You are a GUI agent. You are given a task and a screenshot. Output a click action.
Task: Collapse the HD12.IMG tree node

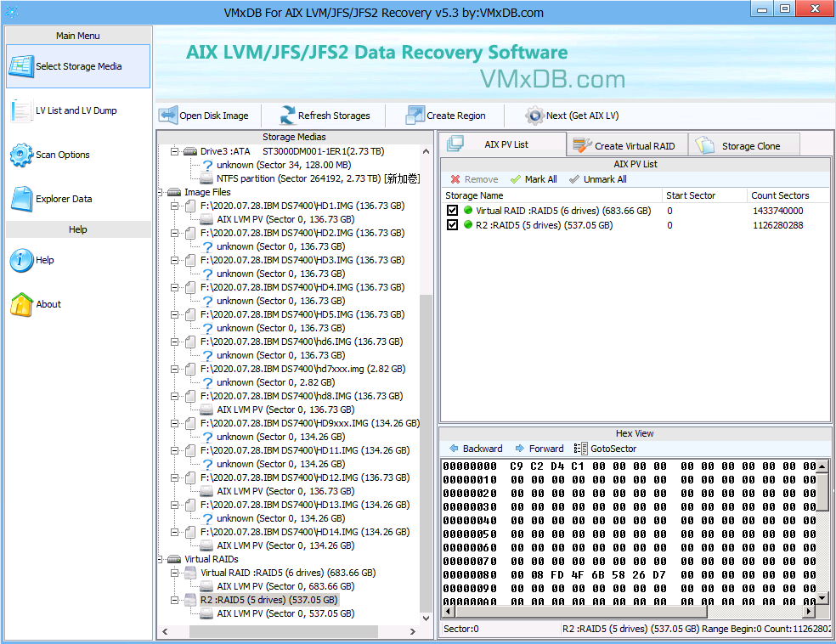click(174, 477)
